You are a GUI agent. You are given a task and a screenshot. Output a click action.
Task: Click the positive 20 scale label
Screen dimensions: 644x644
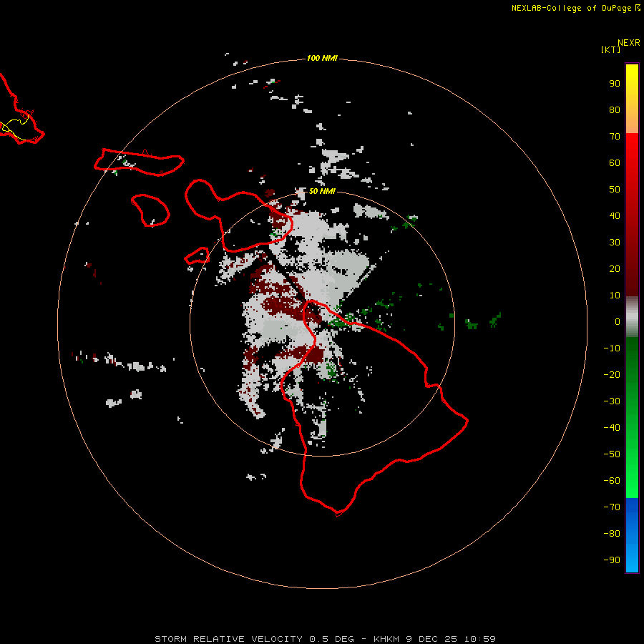tap(615, 269)
